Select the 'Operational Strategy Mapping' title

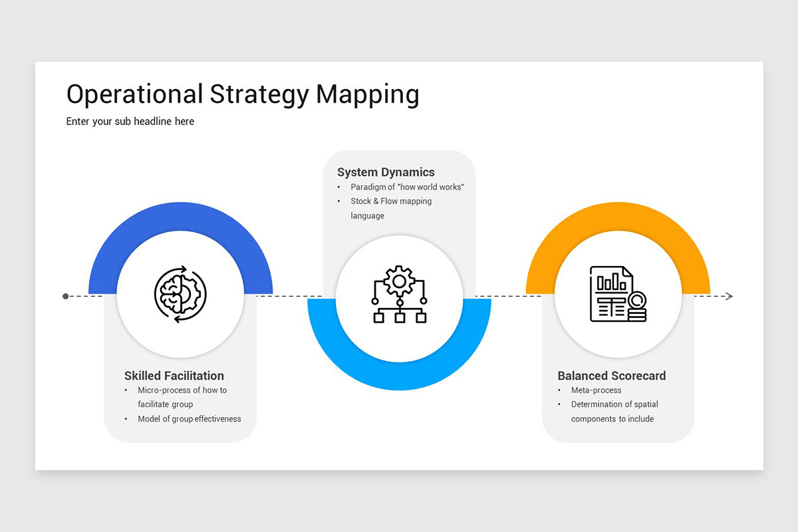(x=243, y=94)
